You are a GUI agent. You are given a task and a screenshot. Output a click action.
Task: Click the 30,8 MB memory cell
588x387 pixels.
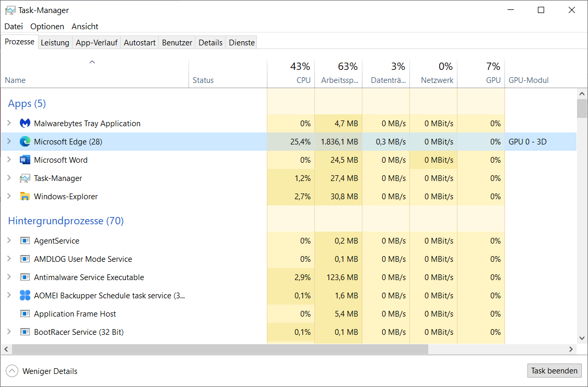pyautogui.click(x=338, y=196)
